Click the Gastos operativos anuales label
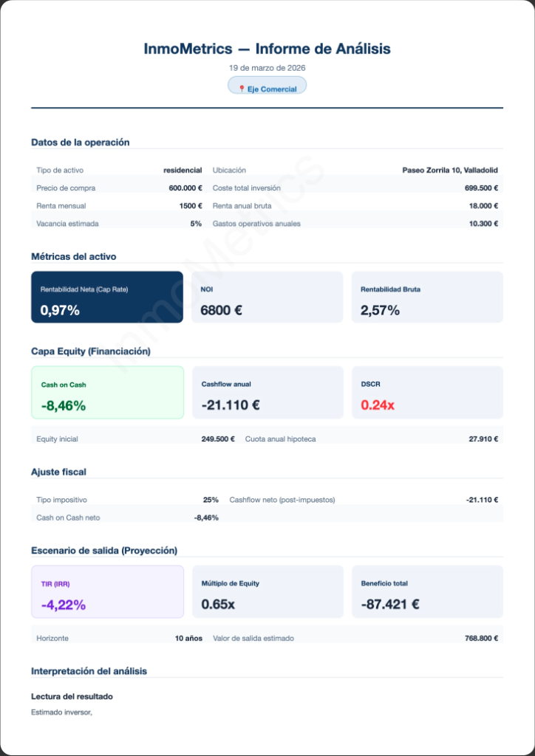Image resolution: width=535 pixels, height=756 pixels. pos(256,224)
